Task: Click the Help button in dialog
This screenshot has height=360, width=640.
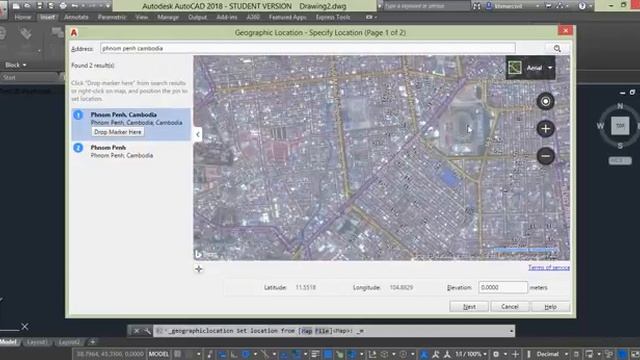Action: click(550, 307)
